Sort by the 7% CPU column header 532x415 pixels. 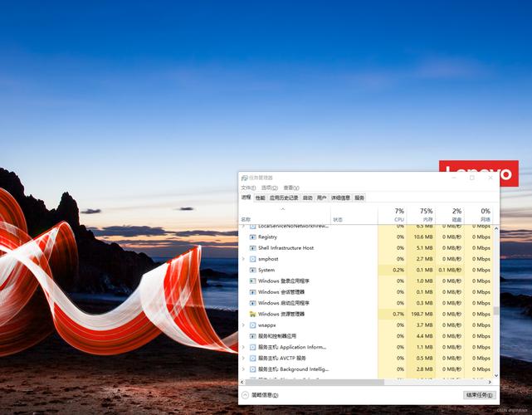click(393, 215)
